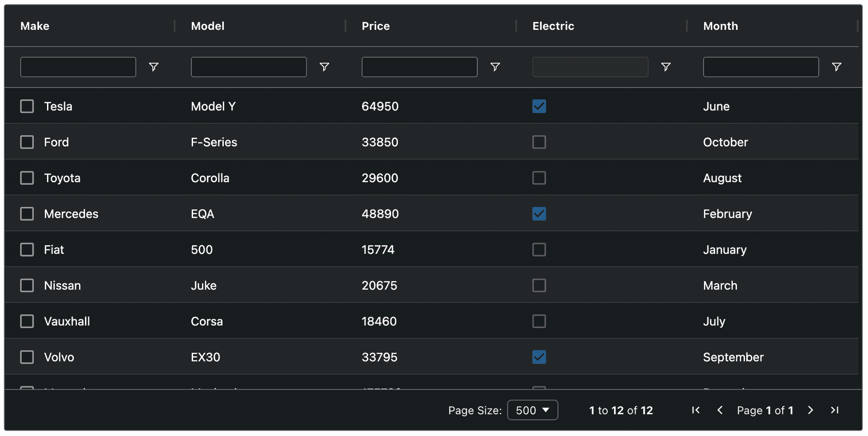The width and height of the screenshot is (868, 436).
Task: Click the price 33850 cell
Action: tap(380, 142)
